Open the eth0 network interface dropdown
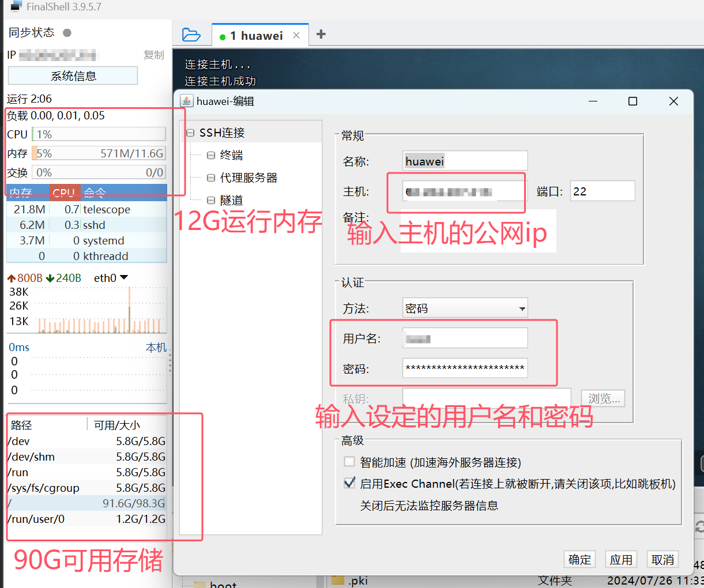Screen dimensions: 704x588 click(111, 278)
